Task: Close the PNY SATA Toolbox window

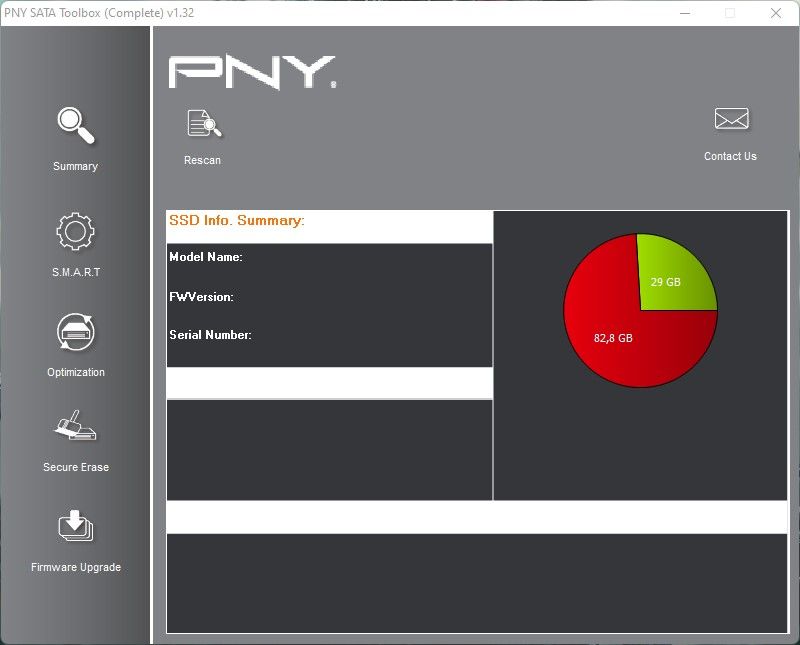Action: point(776,13)
